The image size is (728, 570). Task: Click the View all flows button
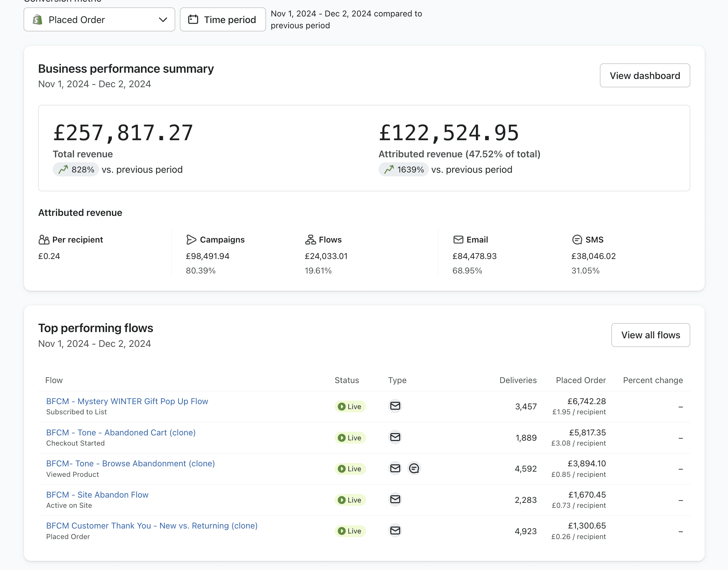coord(650,335)
